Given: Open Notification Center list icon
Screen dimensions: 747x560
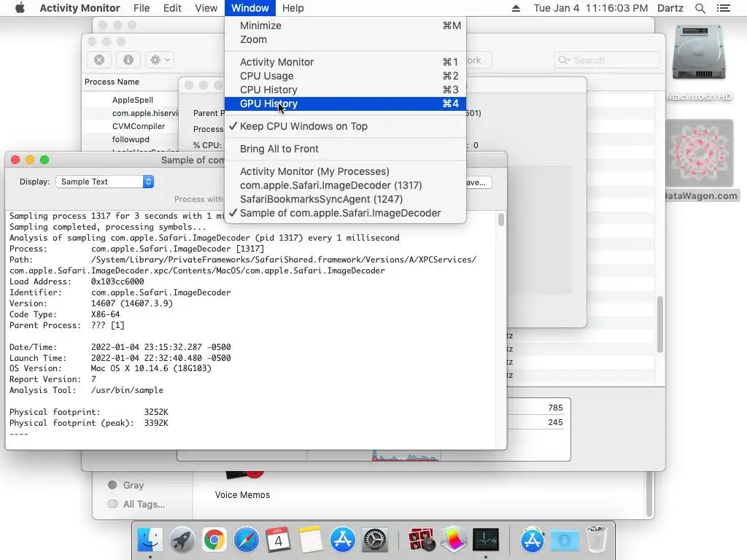Looking at the screenshot, I should pos(724,8).
